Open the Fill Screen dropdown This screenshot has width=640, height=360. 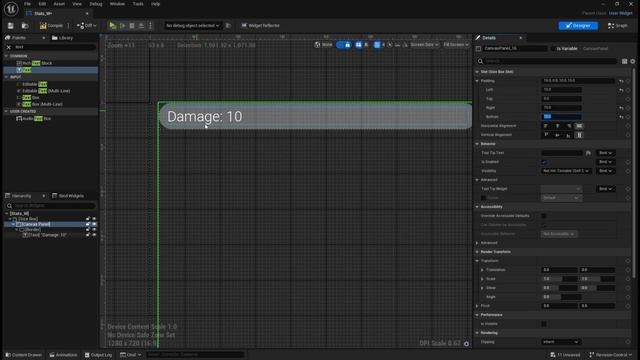[456, 44]
